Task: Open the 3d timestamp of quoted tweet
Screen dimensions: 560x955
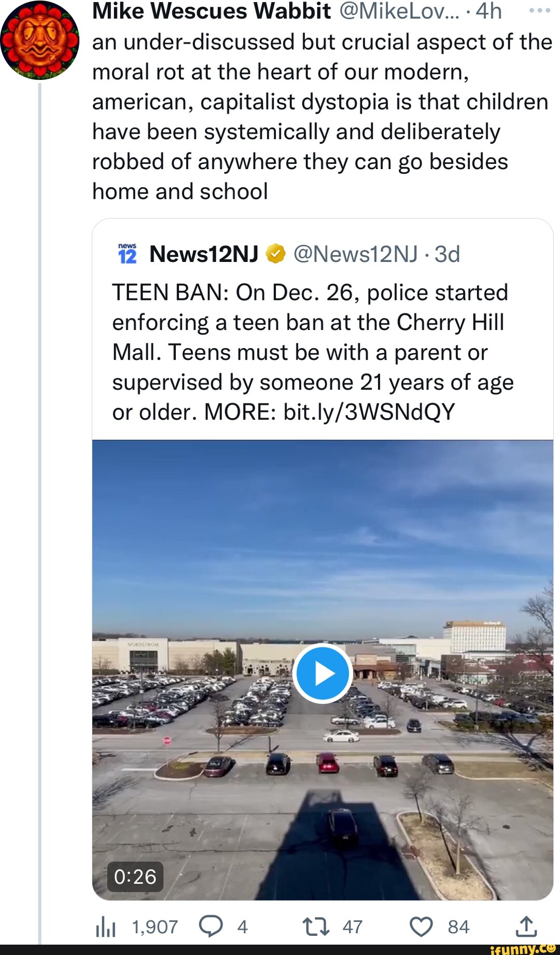Action: (x=447, y=254)
